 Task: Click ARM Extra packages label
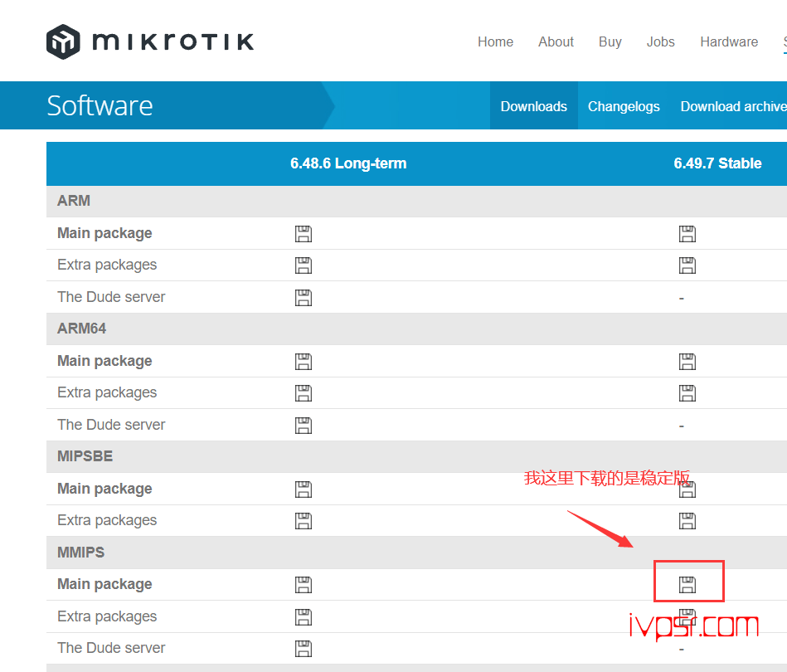[107, 265]
